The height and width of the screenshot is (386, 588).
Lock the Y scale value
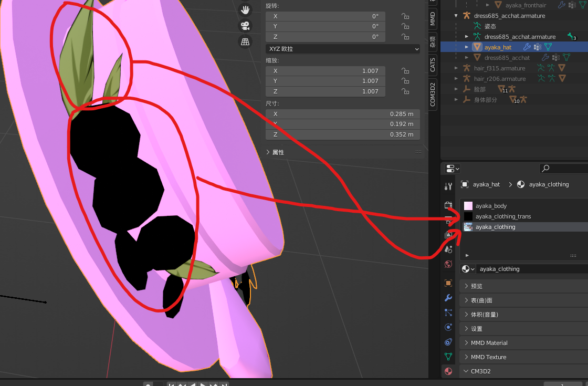click(x=405, y=80)
